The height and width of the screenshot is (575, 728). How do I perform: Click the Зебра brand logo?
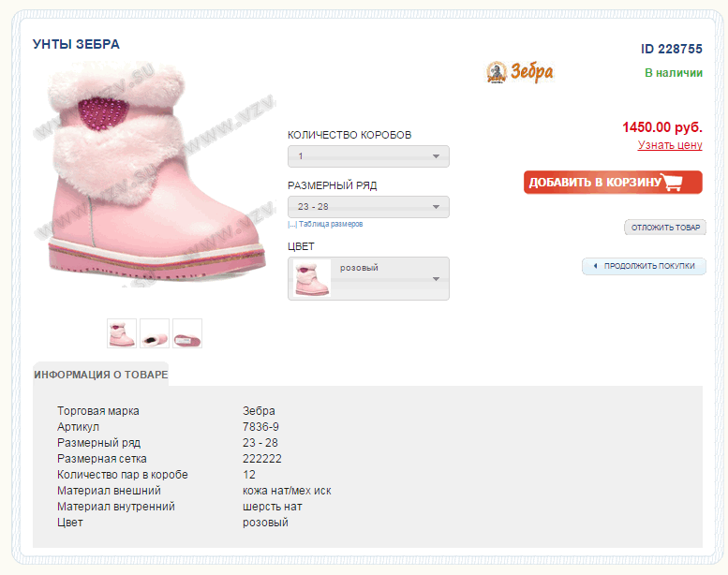[520, 72]
